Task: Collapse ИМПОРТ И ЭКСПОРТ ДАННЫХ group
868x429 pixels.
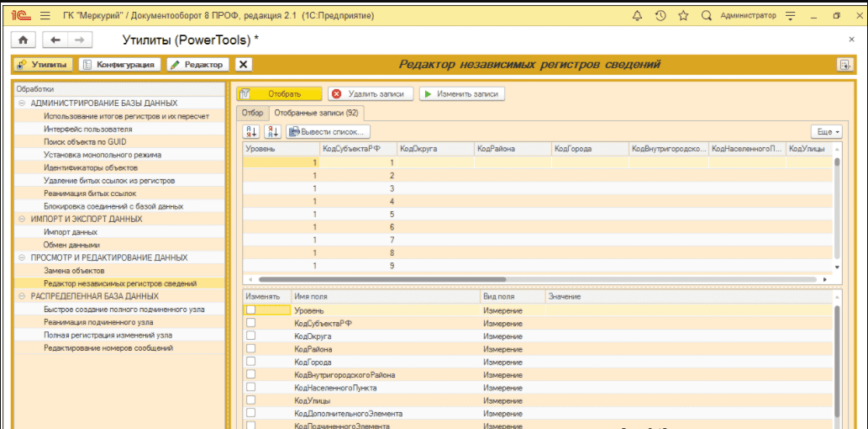Action: [x=22, y=219]
